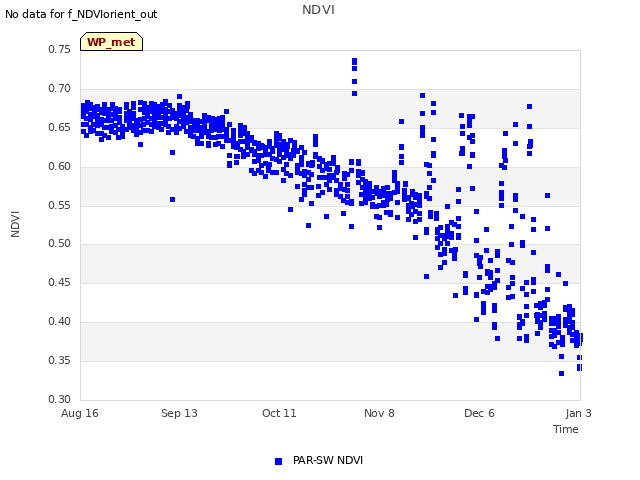Click the WP_met annotation label
The width and height of the screenshot is (640, 480).
[111, 42]
